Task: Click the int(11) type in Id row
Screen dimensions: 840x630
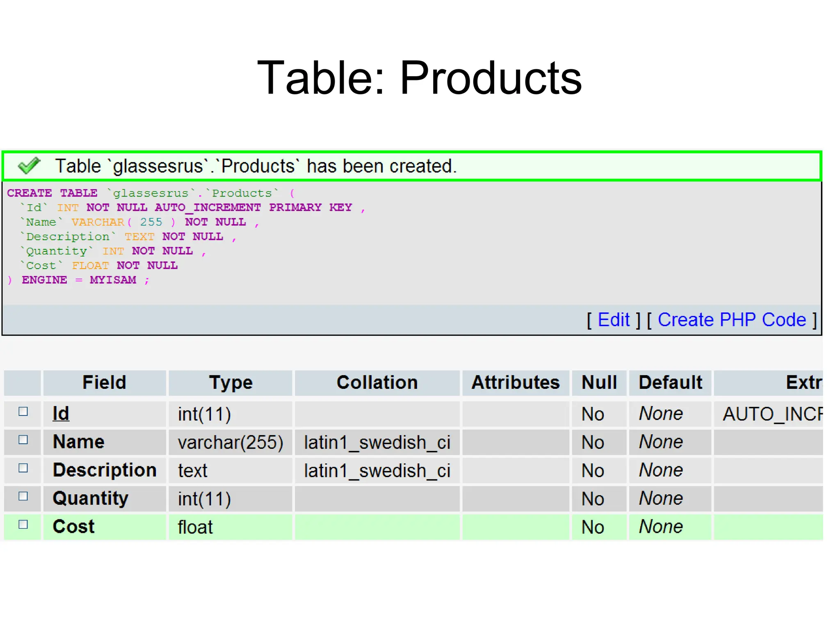Action: [x=205, y=414]
